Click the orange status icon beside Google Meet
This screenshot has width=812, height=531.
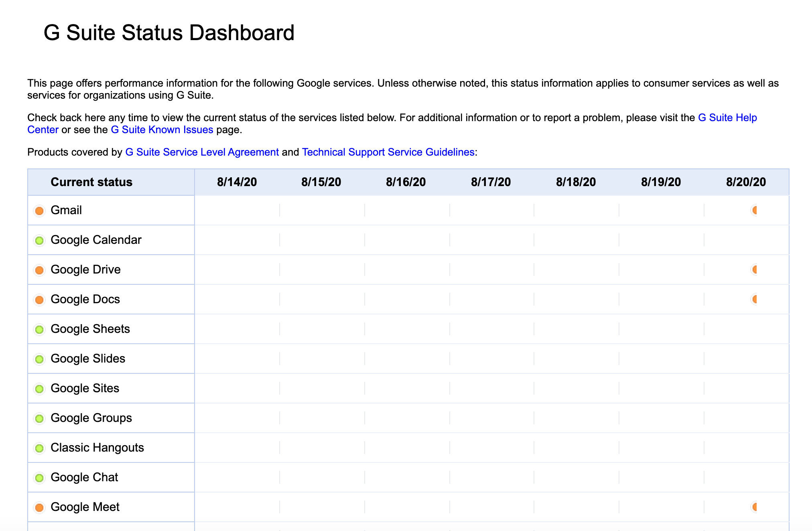coord(39,507)
